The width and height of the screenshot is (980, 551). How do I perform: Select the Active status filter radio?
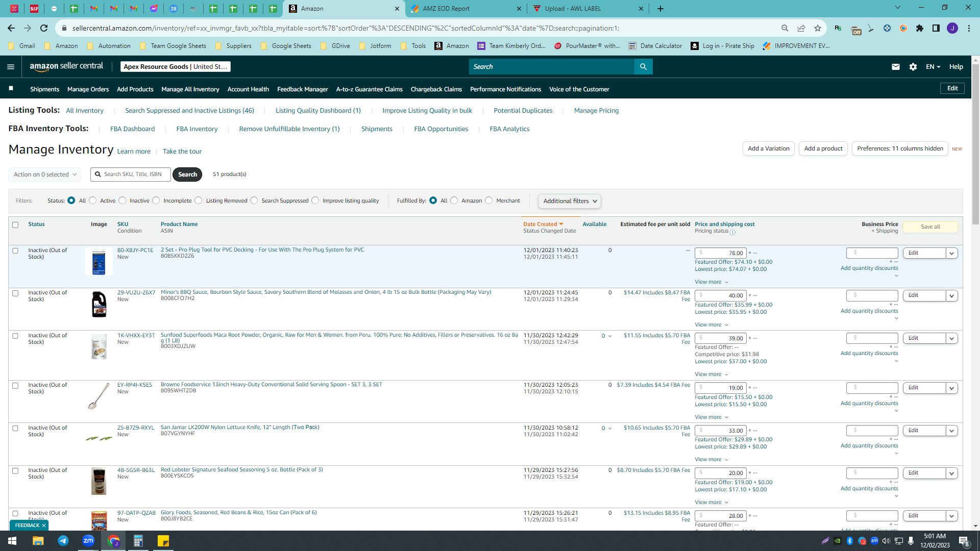coord(93,201)
